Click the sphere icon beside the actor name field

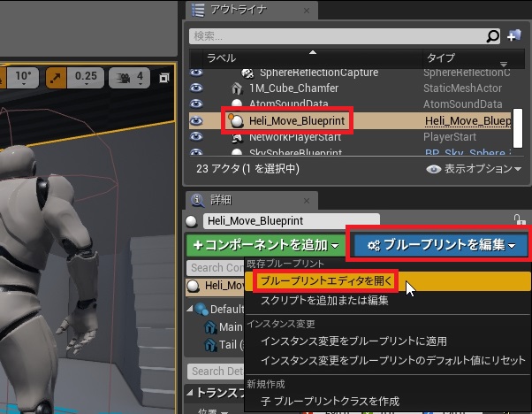[x=192, y=221]
